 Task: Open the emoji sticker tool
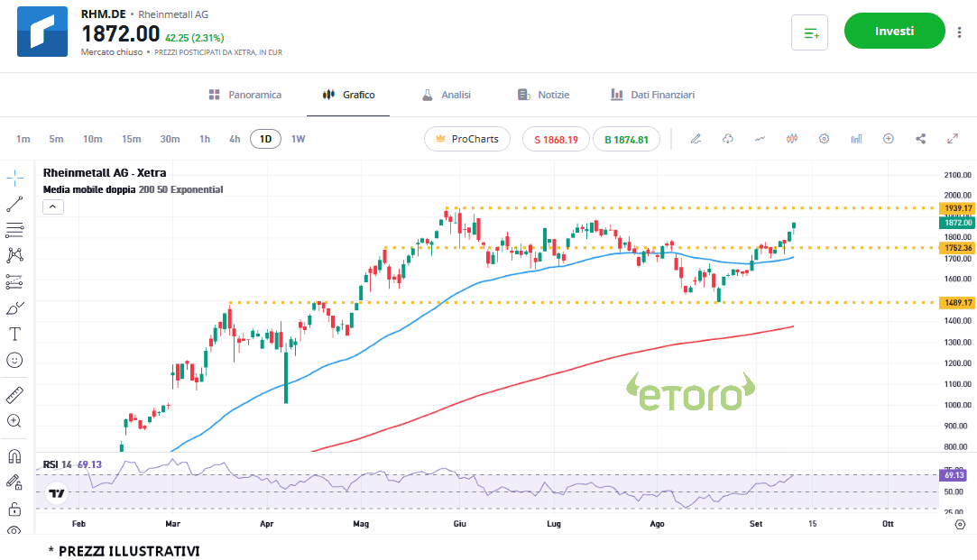click(14, 360)
